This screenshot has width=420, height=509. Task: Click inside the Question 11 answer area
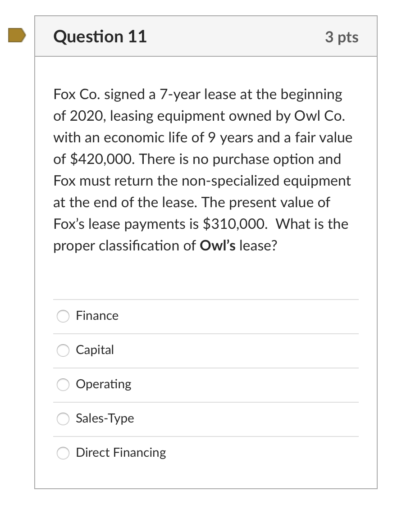coord(205,383)
